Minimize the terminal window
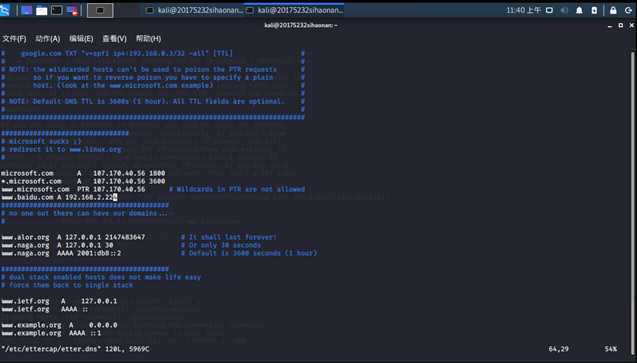Screen dimensions: 637x363 610,26
